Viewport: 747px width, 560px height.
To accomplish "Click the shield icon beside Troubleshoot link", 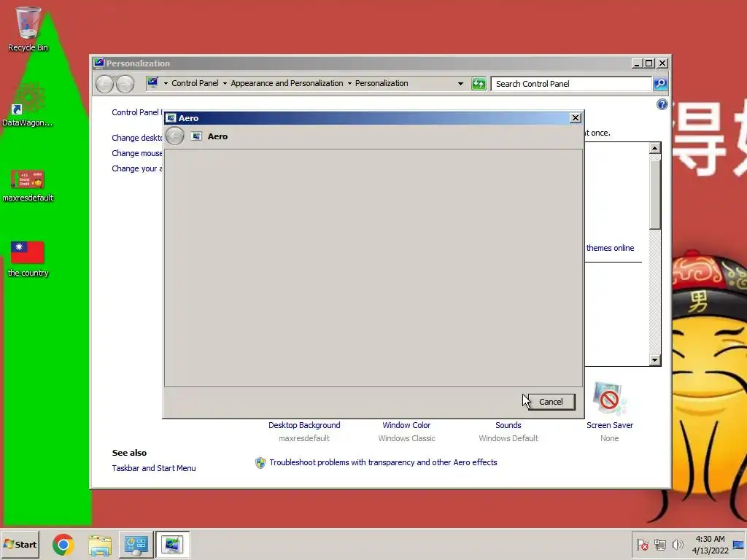I will (260, 463).
